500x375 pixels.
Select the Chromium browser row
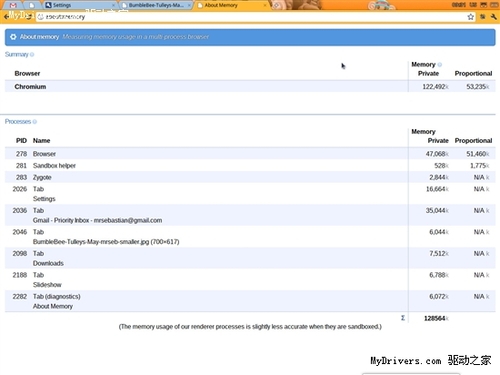(250, 87)
